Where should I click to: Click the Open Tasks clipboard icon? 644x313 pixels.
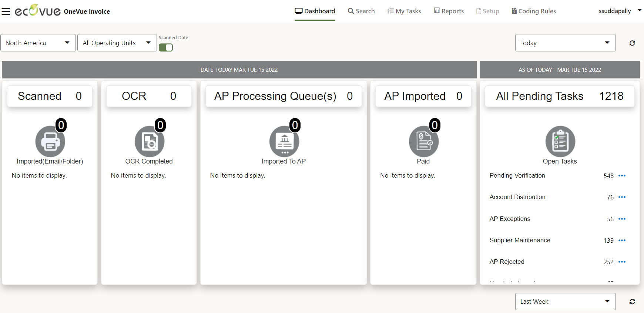coord(560,142)
